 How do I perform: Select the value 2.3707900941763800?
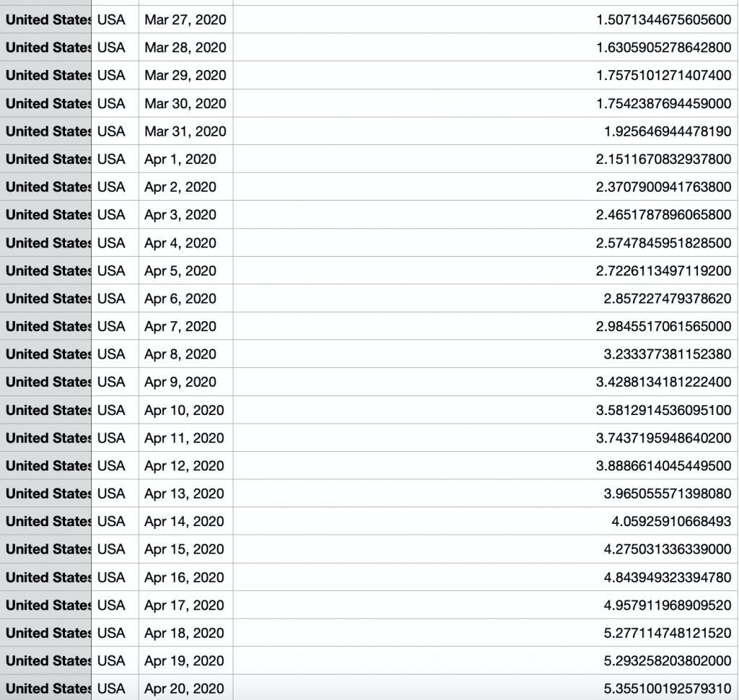tap(663, 187)
